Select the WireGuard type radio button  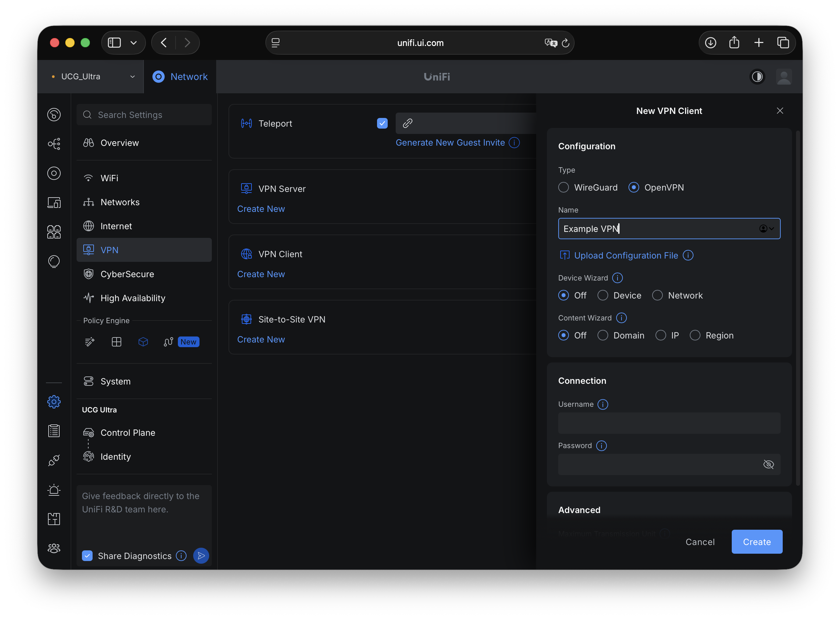point(564,187)
